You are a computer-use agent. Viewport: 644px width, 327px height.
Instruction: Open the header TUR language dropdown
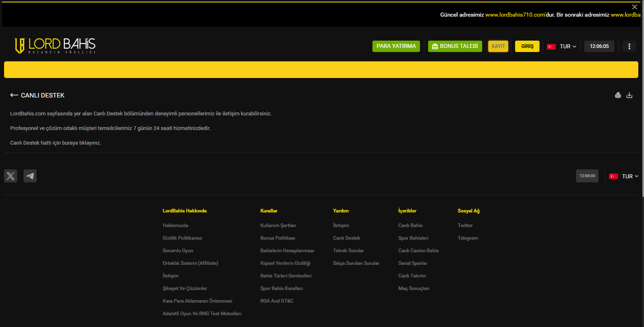(562, 46)
